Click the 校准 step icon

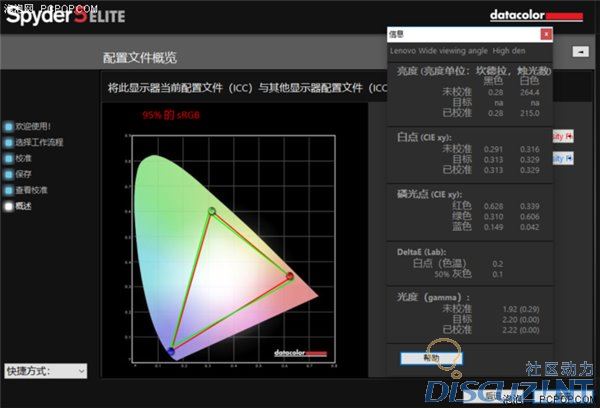point(9,158)
